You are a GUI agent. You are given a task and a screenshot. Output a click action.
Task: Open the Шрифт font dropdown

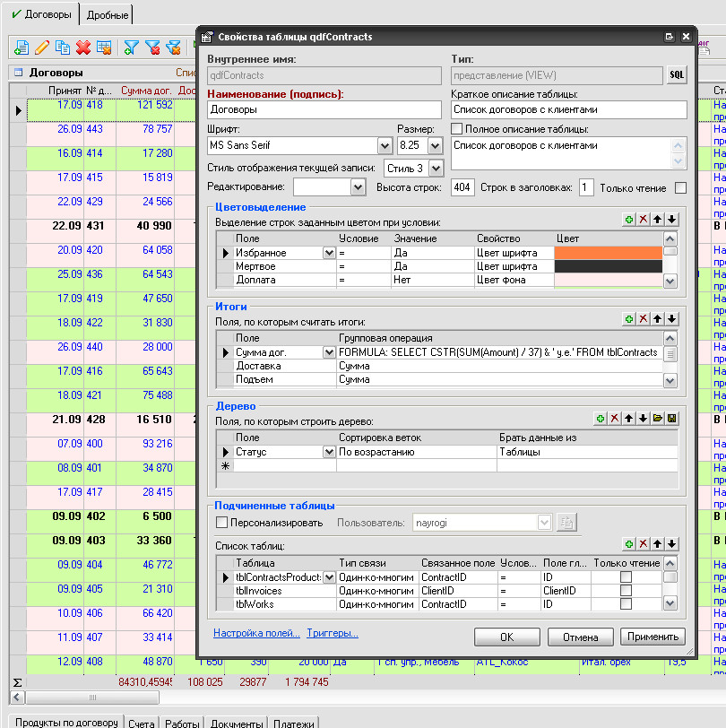pyautogui.click(x=386, y=145)
